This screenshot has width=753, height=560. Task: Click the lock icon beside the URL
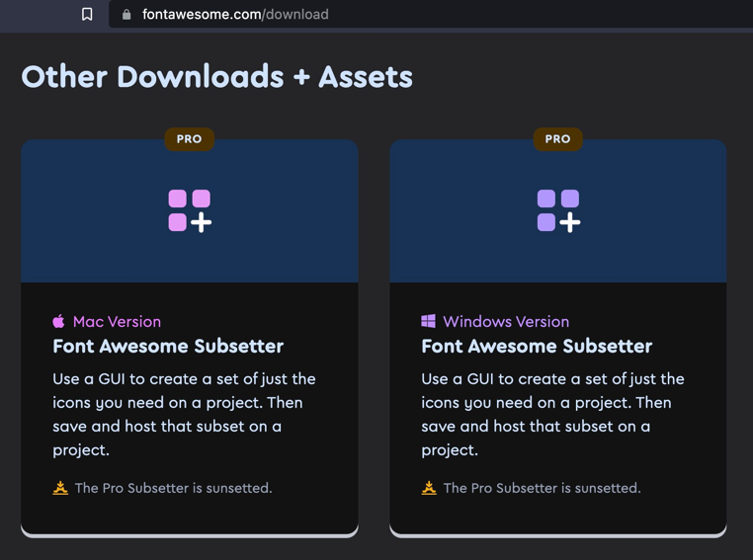[126, 15]
